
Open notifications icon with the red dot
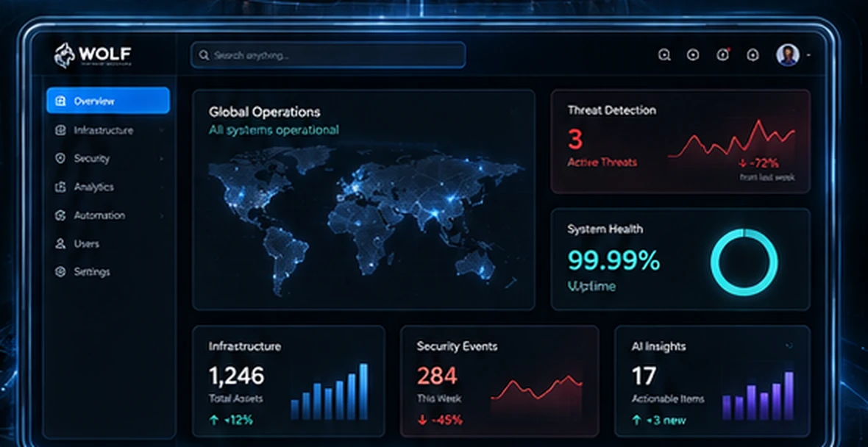[x=723, y=54]
